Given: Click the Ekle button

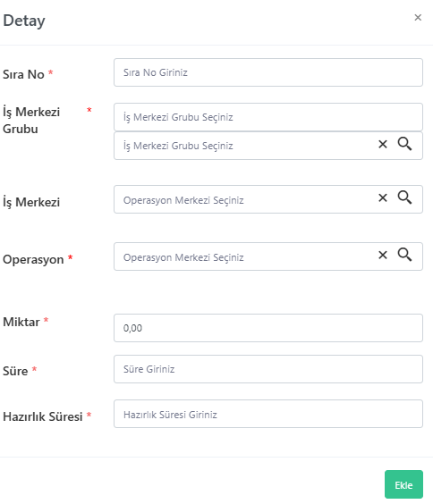Looking at the screenshot, I should coord(403,484).
